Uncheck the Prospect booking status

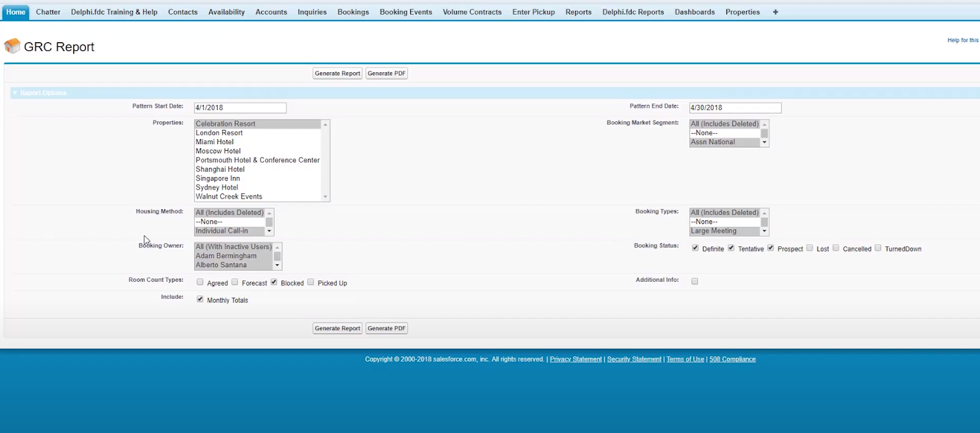tap(771, 248)
